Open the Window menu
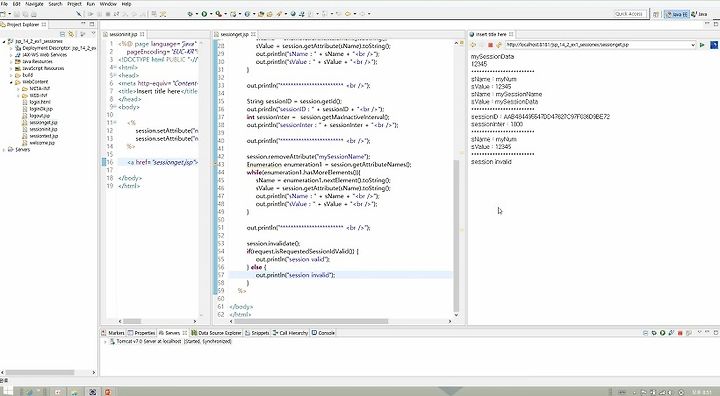720x396 pixels. [108, 4]
